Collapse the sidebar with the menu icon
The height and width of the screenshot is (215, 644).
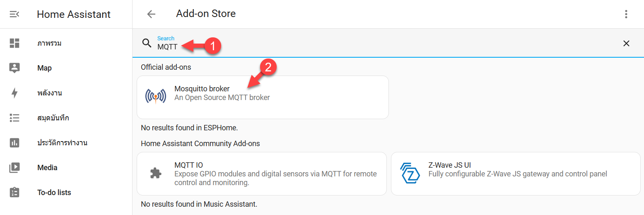point(14,14)
